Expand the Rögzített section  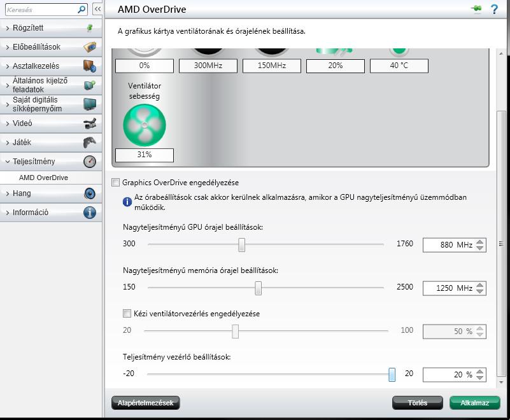tap(8, 28)
